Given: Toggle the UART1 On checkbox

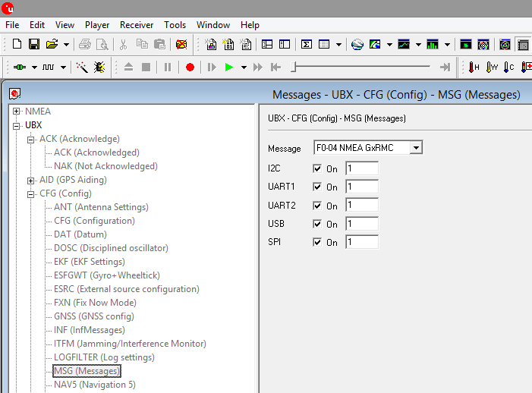Looking at the screenshot, I should pyautogui.click(x=317, y=187).
